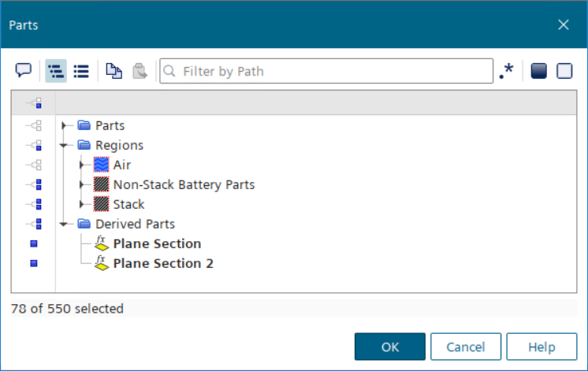Expand the Parts folder node
The image size is (588, 371).
(x=65, y=126)
